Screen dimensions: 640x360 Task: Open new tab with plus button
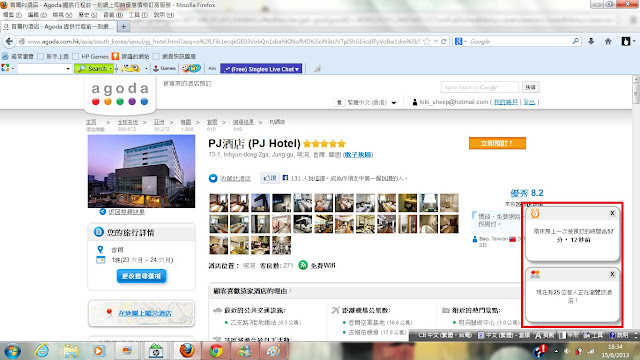pyautogui.click(x=123, y=27)
